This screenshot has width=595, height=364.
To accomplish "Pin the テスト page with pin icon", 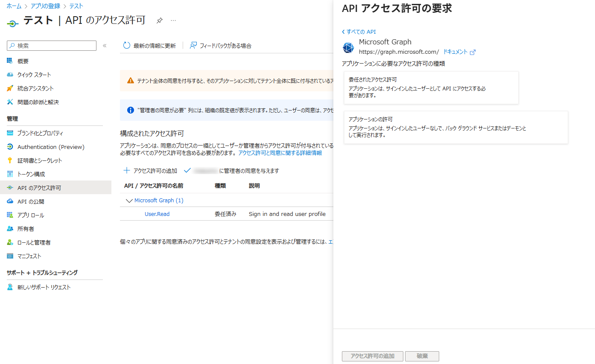I will [159, 20].
